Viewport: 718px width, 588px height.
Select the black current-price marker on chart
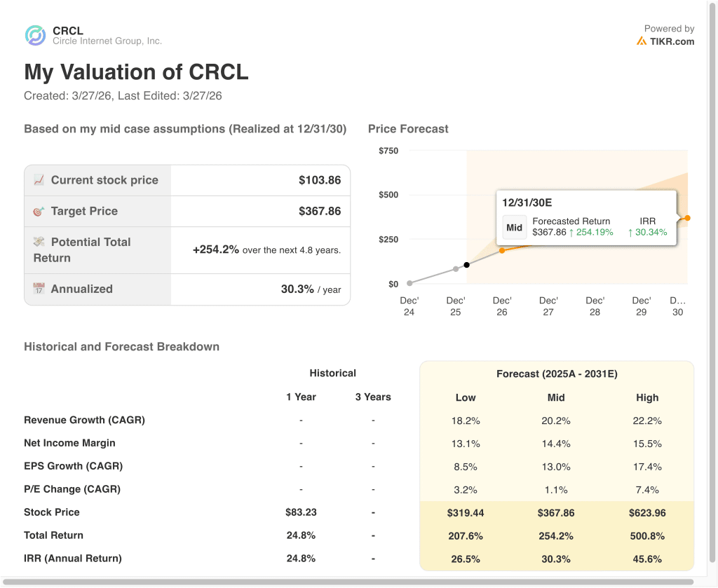[x=466, y=265]
